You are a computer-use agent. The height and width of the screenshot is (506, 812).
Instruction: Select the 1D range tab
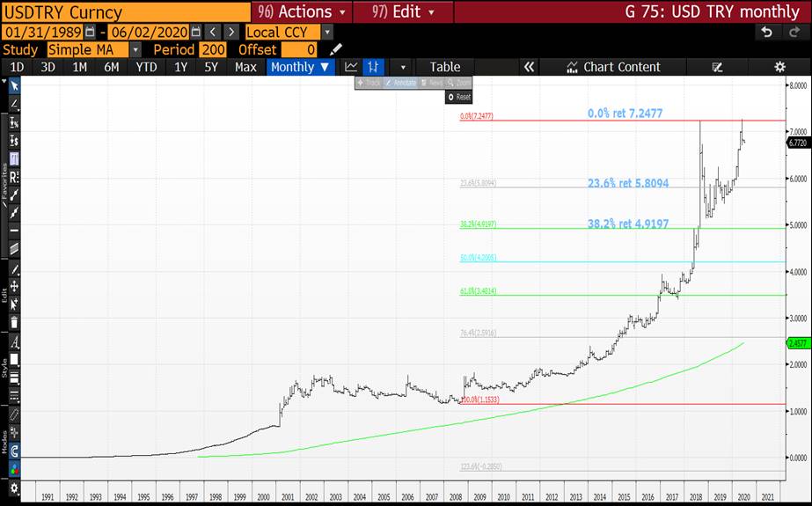click(17, 67)
